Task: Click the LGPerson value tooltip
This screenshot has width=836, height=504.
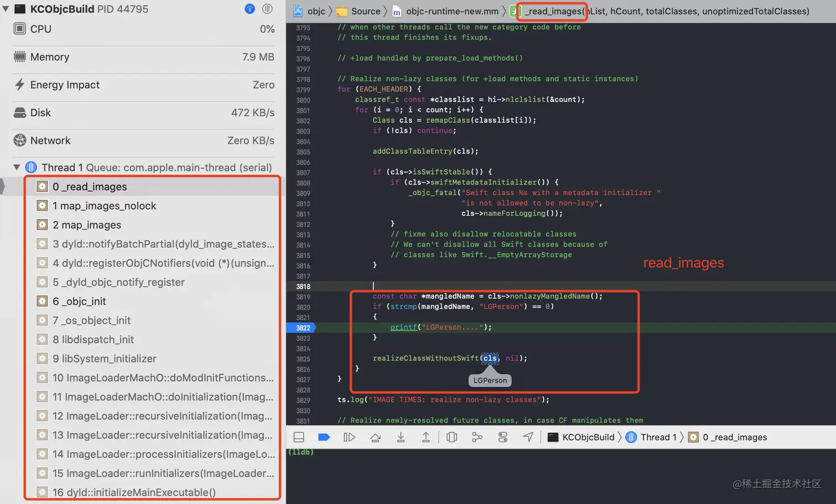Action: tap(490, 380)
